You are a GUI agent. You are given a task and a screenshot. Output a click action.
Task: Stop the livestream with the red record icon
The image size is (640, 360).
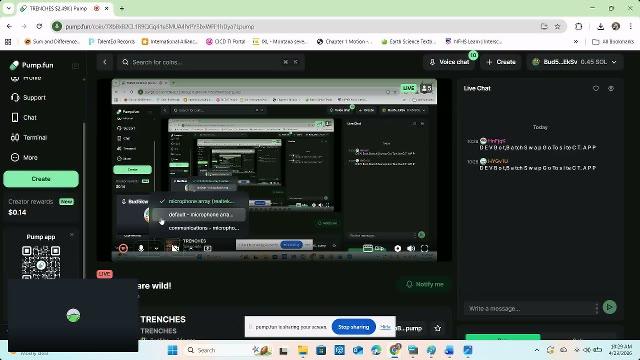[123, 248]
